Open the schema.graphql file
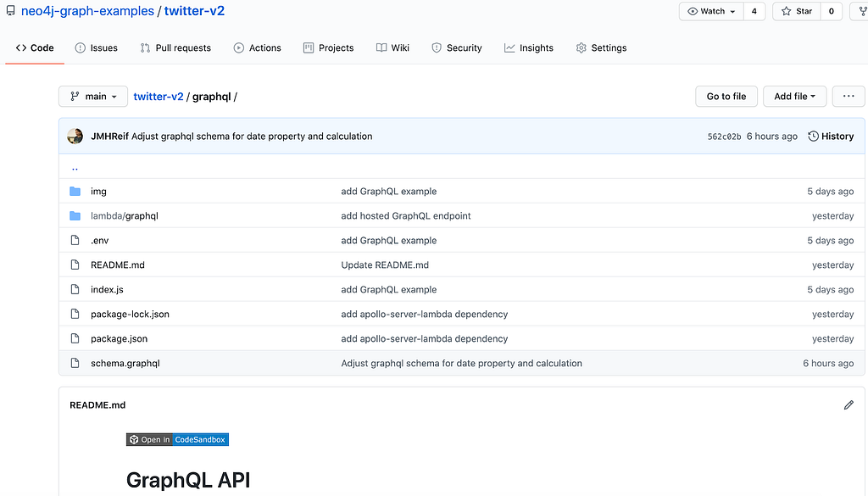 coord(125,363)
